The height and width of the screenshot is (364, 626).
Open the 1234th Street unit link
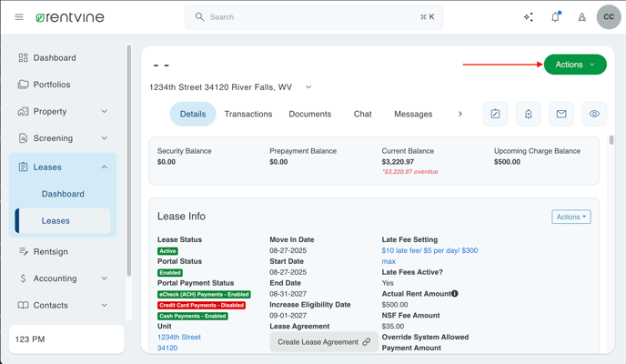coord(179,337)
